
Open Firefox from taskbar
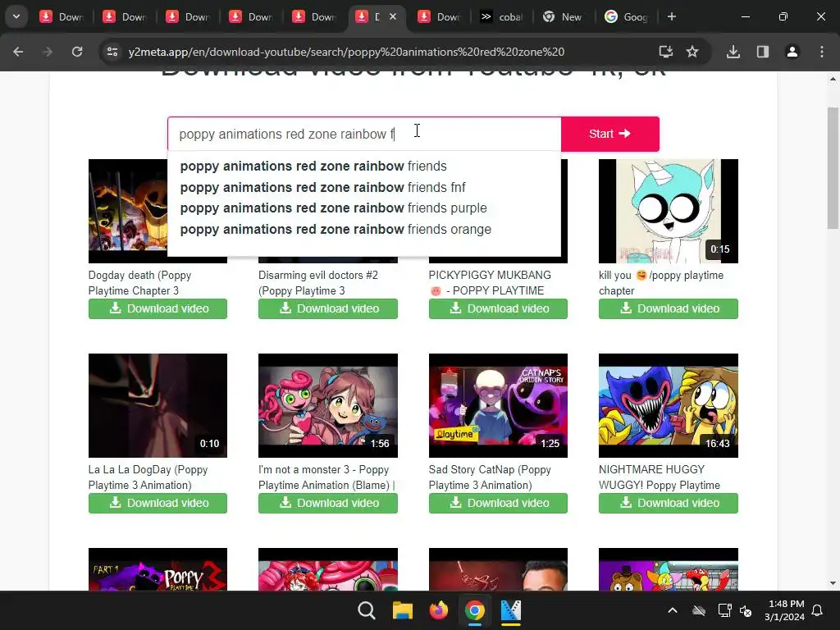(x=438, y=610)
